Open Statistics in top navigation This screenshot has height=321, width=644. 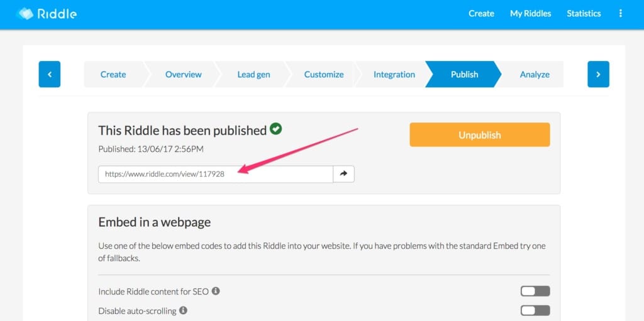pyautogui.click(x=584, y=14)
